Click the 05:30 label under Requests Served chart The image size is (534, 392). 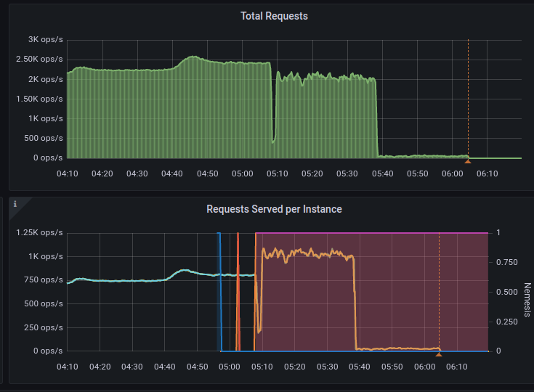327,367
